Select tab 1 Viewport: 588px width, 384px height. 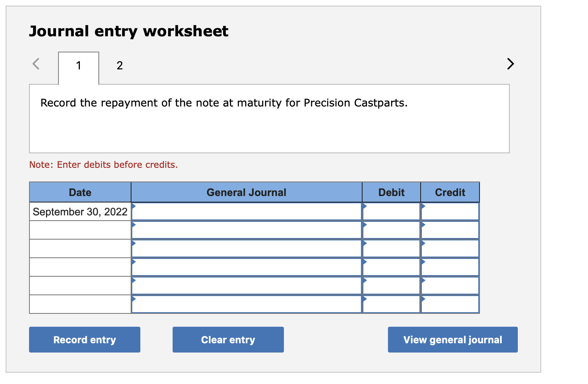click(78, 65)
